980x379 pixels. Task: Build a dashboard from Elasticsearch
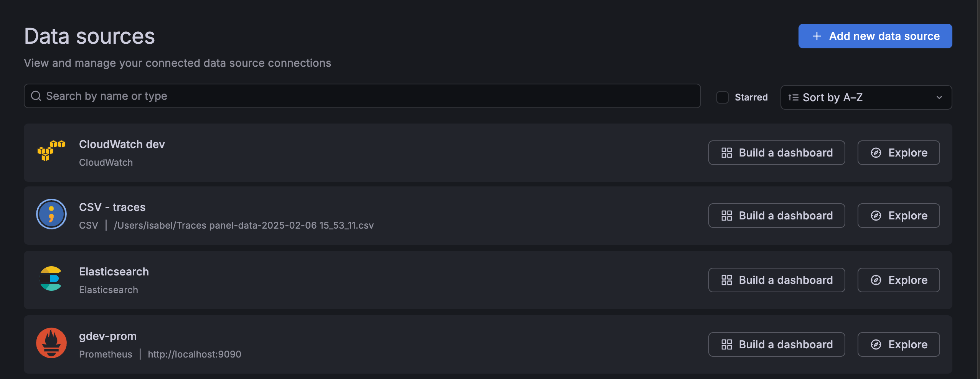[776, 280]
